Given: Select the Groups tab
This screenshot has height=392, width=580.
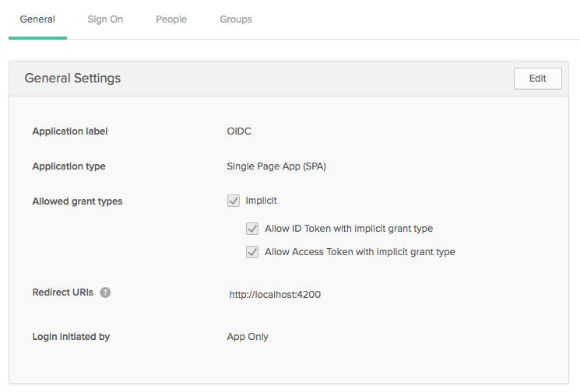Looking at the screenshot, I should coord(236,19).
